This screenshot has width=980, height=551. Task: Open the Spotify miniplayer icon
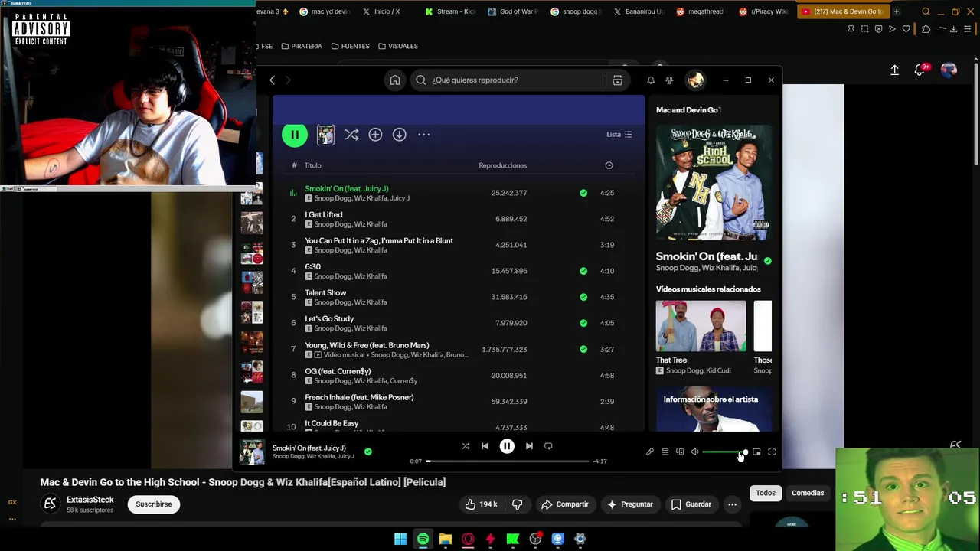click(756, 452)
